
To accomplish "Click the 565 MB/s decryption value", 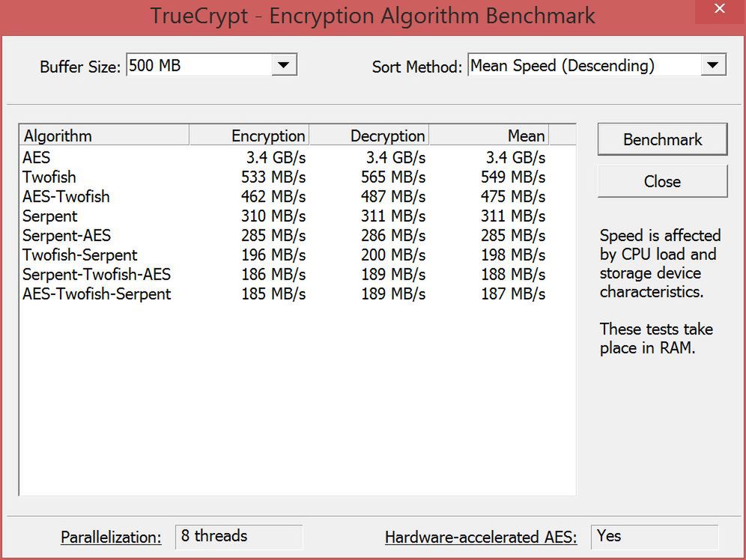I will click(393, 177).
